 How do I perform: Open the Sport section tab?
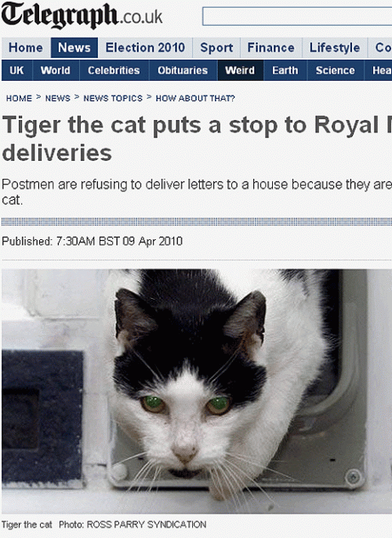click(216, 48)
